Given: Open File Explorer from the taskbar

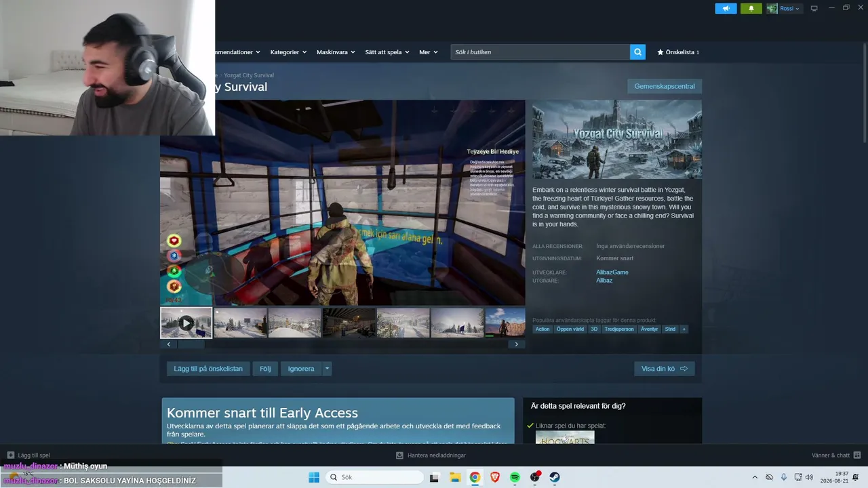Looking at the screenshot, I should 455,477.
